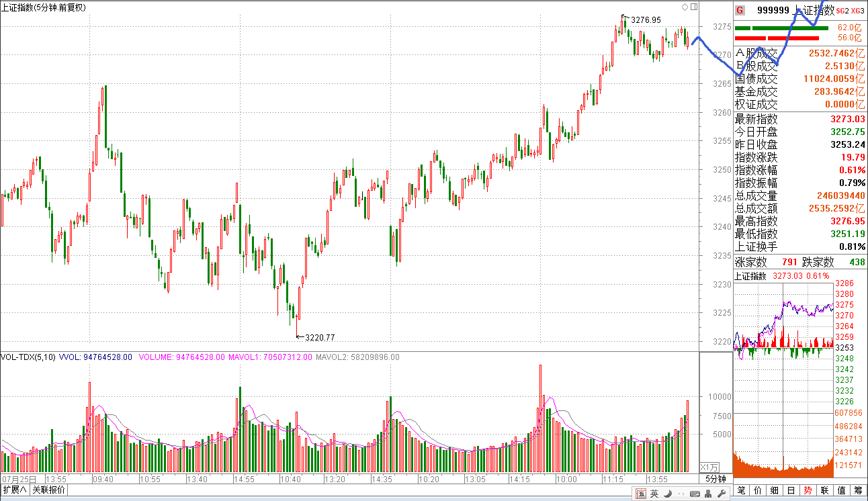The image size is (868, 501).
Task: Click the 筹 tab button
Action: (858, 490)
